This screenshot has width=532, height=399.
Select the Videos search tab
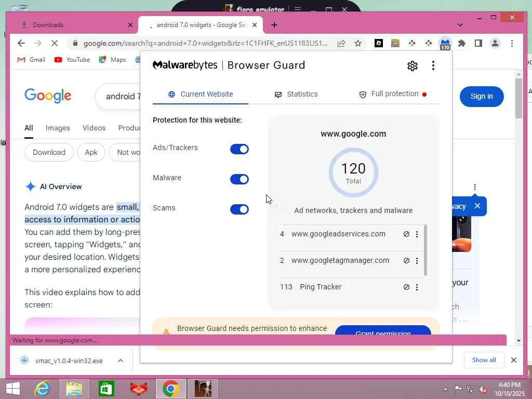point(94,128)
